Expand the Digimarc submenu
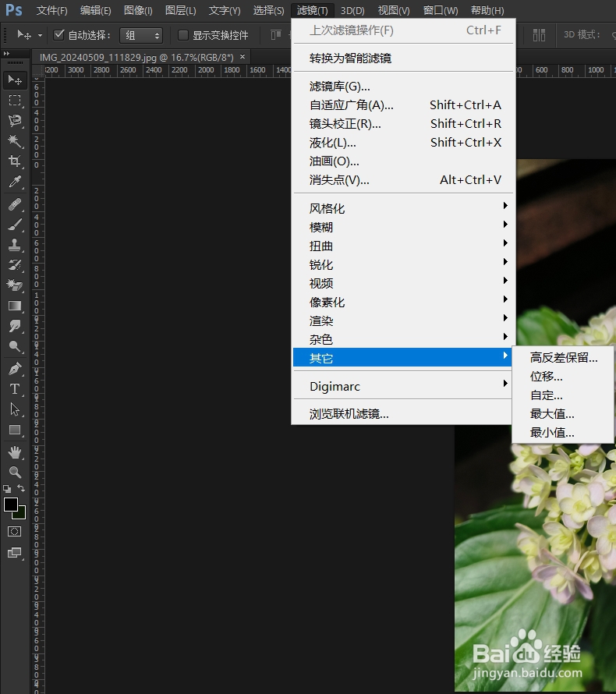 (403, 387)
